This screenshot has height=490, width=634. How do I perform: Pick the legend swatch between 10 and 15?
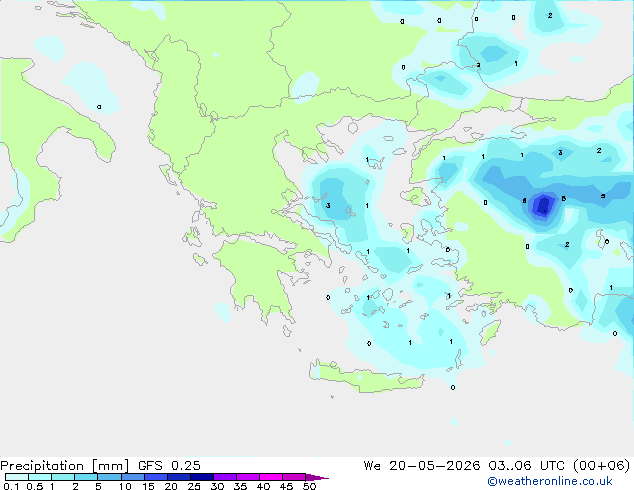(132, 477)
